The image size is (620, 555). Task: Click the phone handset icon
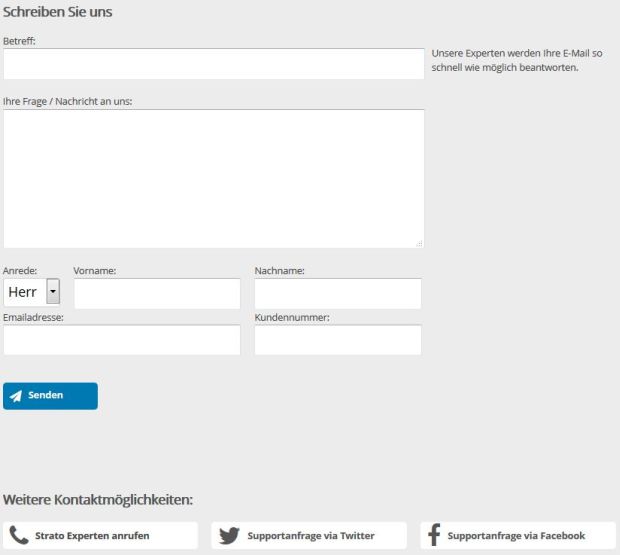click(18, 535)
